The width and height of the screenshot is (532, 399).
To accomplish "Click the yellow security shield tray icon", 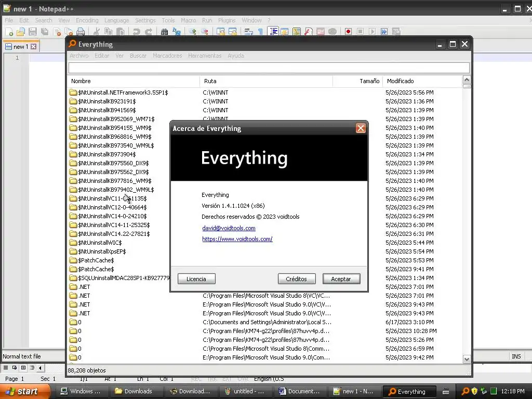I will click(475, 391).
